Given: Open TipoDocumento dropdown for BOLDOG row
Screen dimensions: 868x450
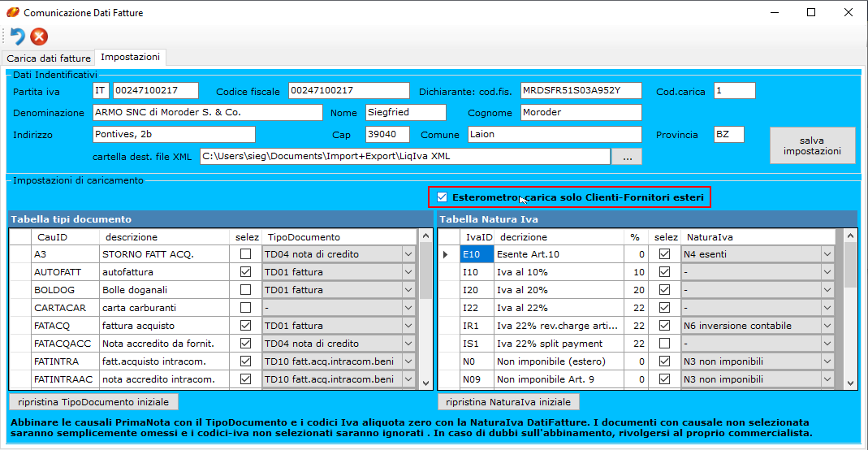Looking at the screenshot, I should click(408, 290).
